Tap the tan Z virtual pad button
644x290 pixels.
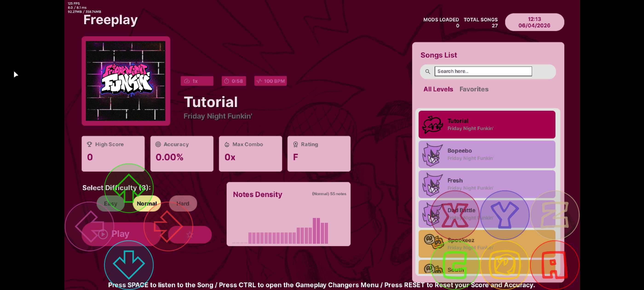coord(555,215)
